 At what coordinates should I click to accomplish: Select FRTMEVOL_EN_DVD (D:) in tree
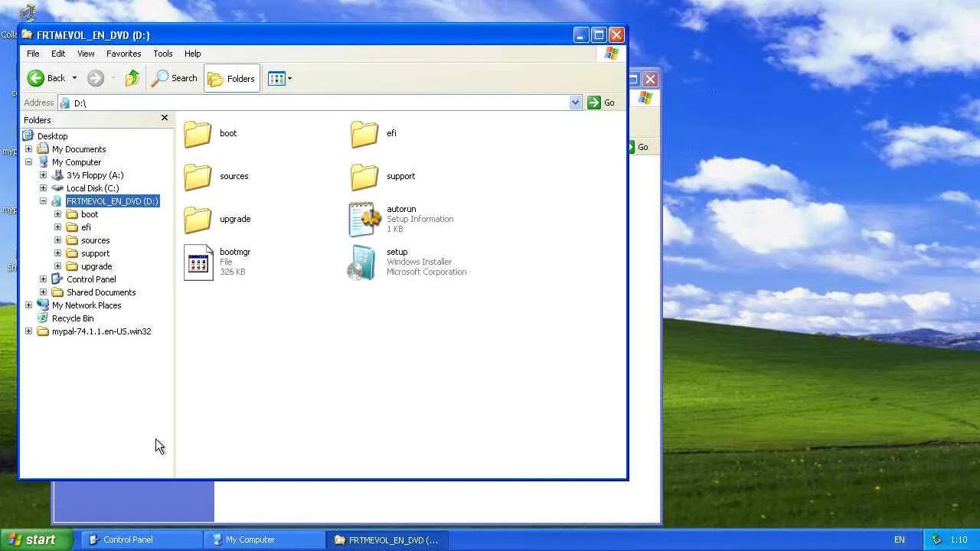112,201
